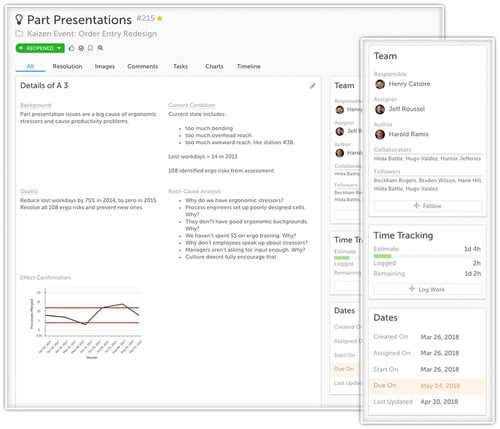Viewport: 500px width, 429px height.
Task: Open Harold Ramis's name in the front Team panel
Action: point(409,134)
